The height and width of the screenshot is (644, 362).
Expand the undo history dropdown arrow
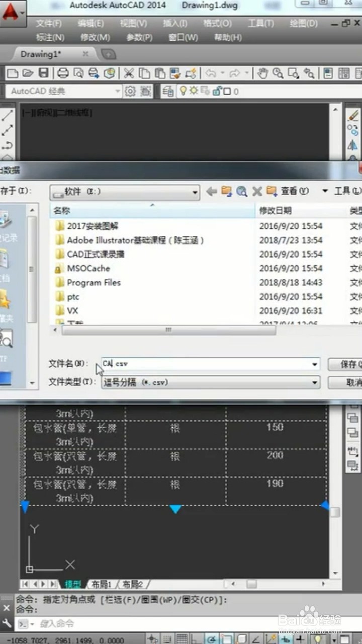tap(222, 73)
